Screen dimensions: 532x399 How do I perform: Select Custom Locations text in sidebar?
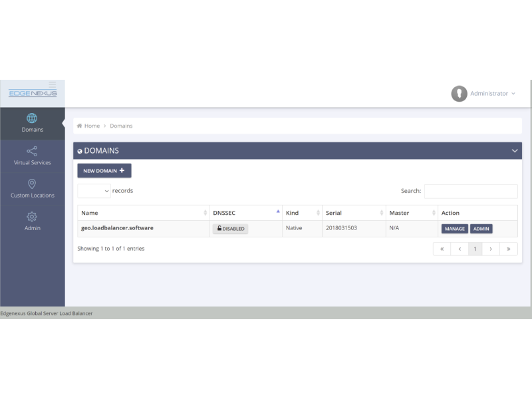pyautogui.click(x=33, y=196)
